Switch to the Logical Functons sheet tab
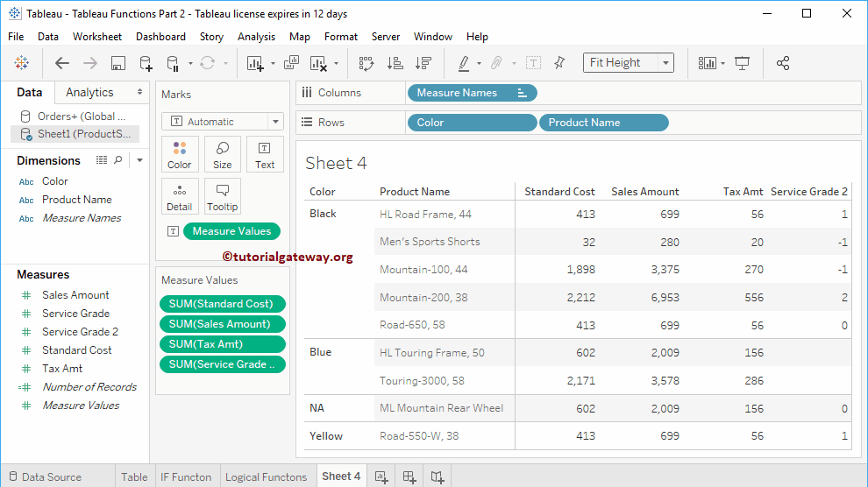The image size is (868, 487). 266,477
